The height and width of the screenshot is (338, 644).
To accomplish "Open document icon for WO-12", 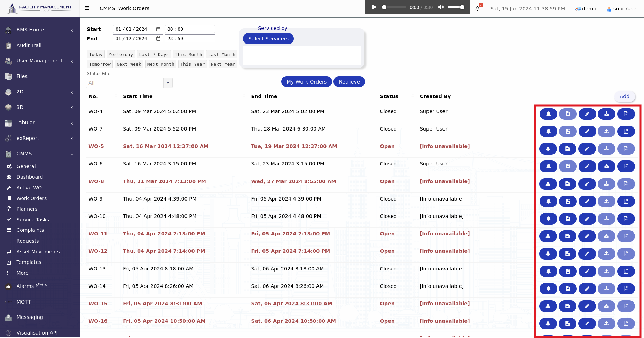I will (567, 253).
